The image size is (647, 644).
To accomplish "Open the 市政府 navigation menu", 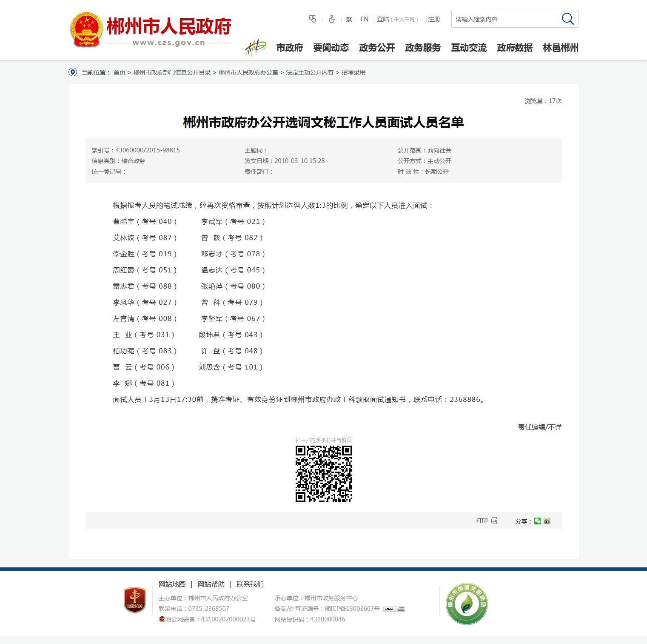I will [x=289, y=48].
